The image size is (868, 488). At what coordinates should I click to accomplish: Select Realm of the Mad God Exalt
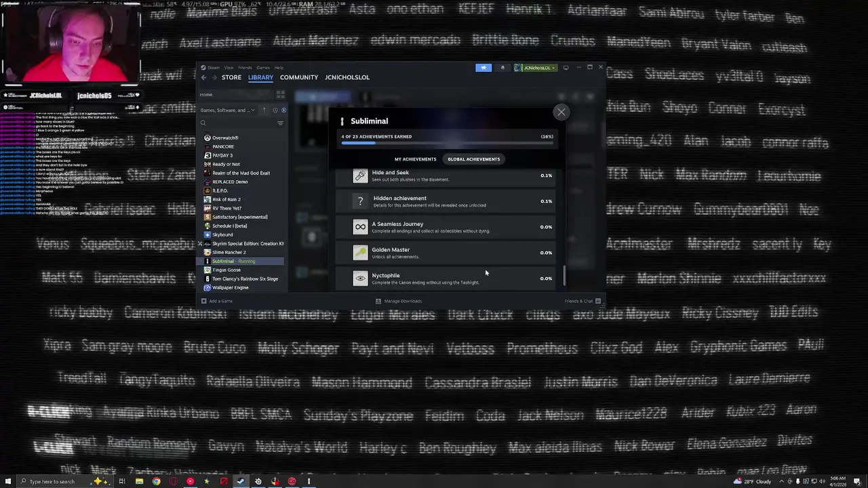[241, 173]
